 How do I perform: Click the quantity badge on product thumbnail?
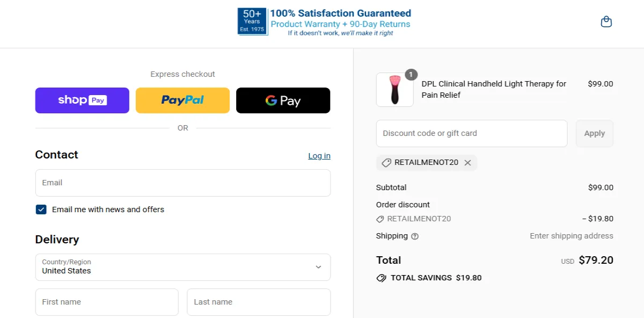409,75
